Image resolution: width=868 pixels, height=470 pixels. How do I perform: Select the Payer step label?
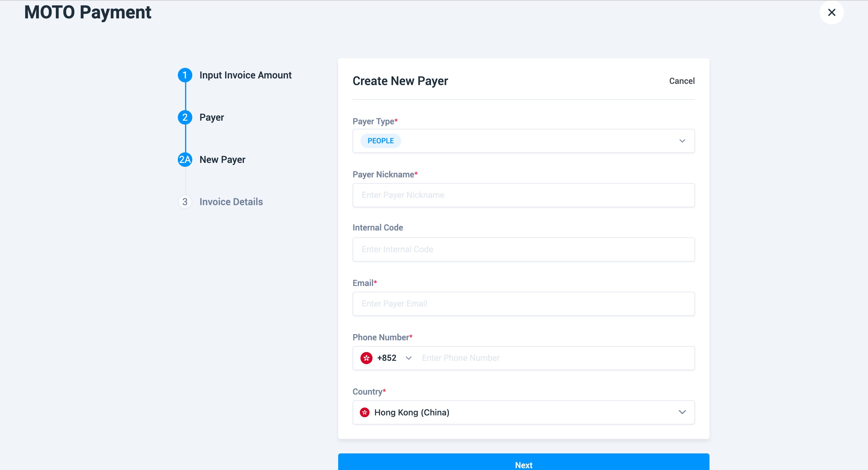click(212, 117)
